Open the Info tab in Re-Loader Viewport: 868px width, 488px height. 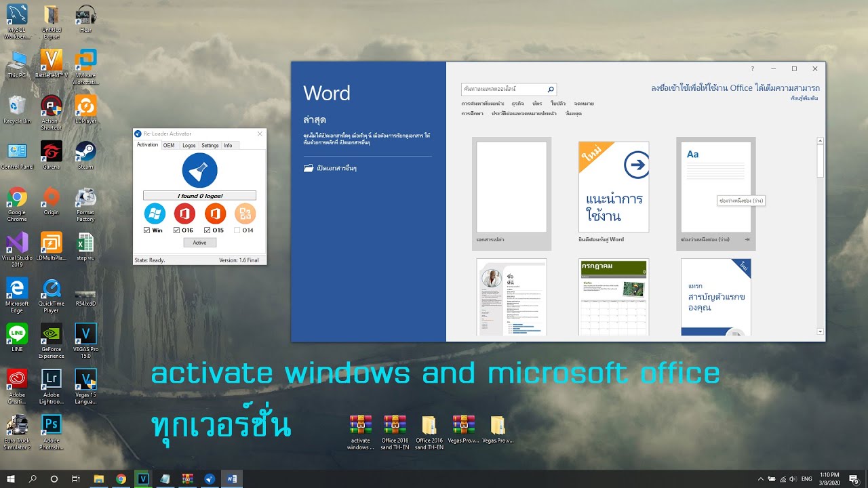(x=228, y=145)
